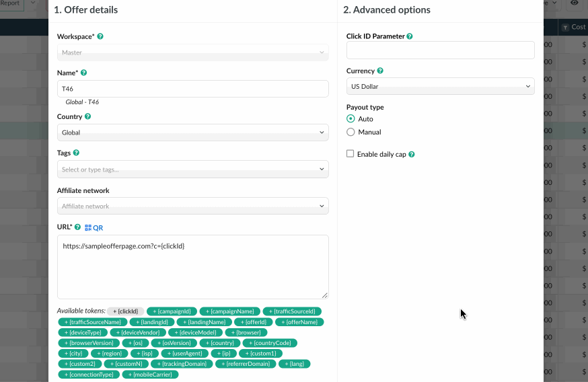
Task: Add the {landingId} token
Action: click(152, 322)
